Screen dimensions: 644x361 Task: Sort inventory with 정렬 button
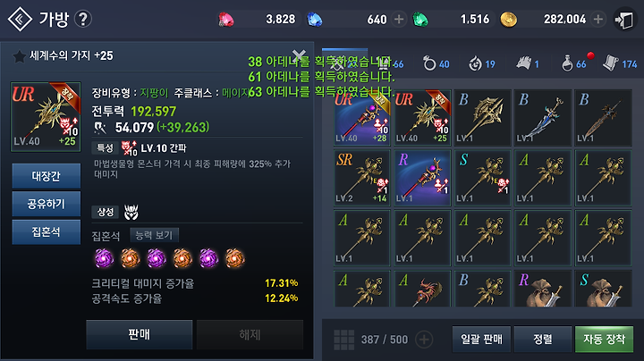[x=543, y=340]
